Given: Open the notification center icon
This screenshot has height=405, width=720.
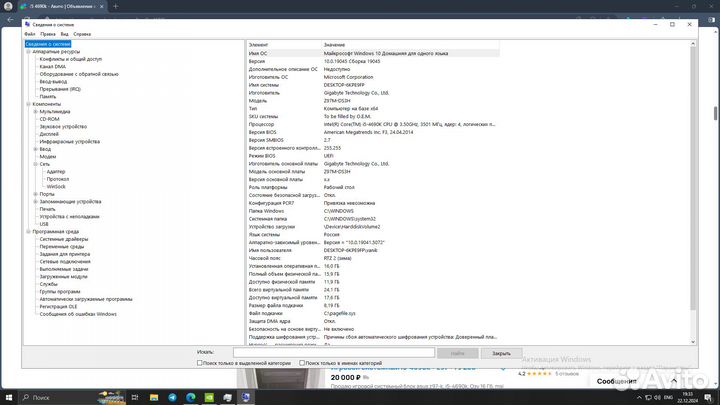Looking at the screenshot, I should [x=708, y=397].
